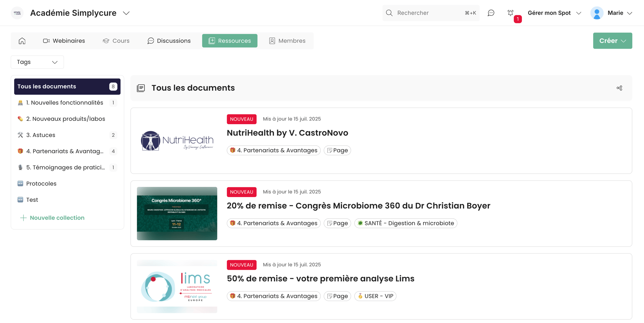Open the Home tab icon
This screenshot has width=644, height=323.
22,41
